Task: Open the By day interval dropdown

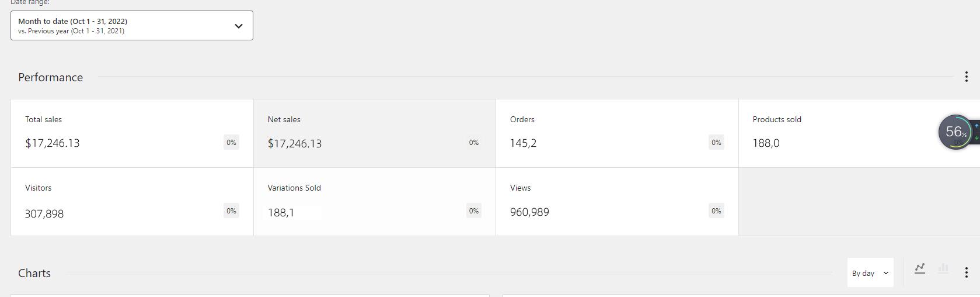Action: [870, 272]
